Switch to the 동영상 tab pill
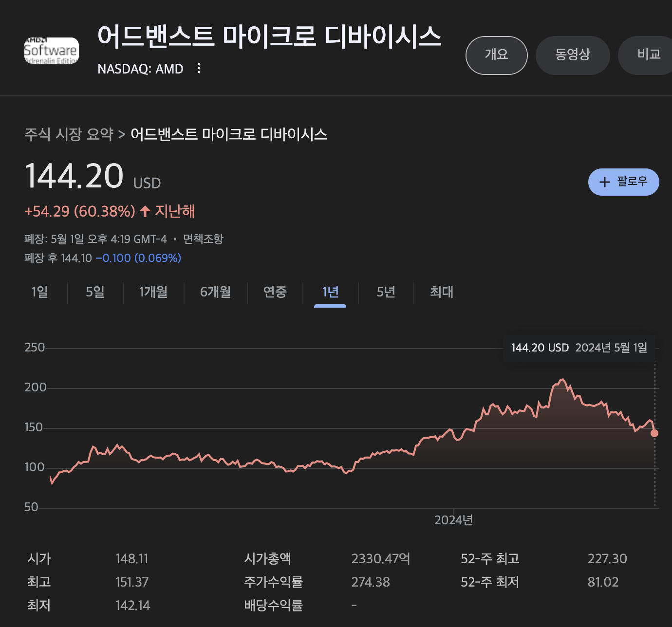This screenshot has height=627, width=672. pos(573,55)
